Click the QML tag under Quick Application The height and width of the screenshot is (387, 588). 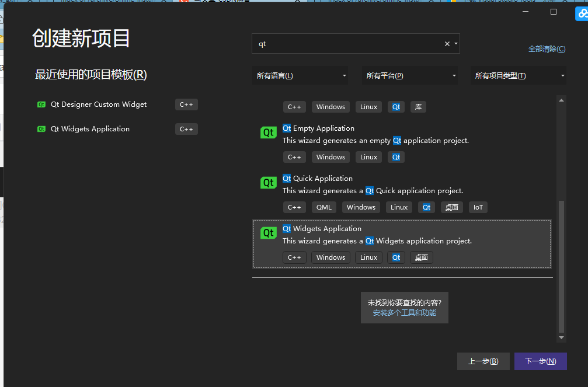click(x=323, y=207)
